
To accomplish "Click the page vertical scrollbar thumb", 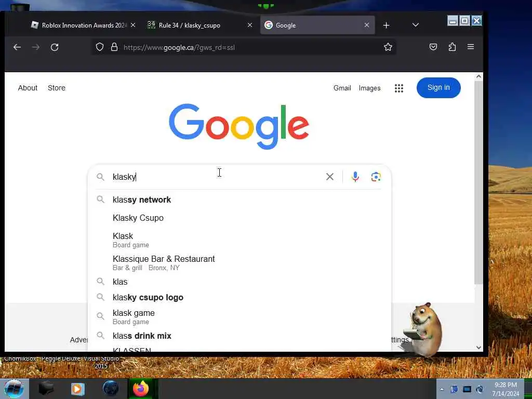I will point(478,182).
